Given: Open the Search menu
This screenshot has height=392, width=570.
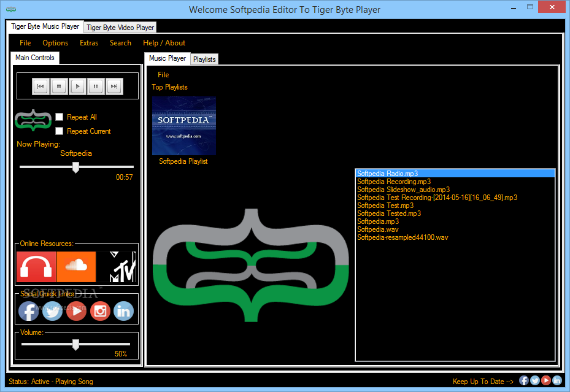Looking at the screenshot, I should point(120,43).
